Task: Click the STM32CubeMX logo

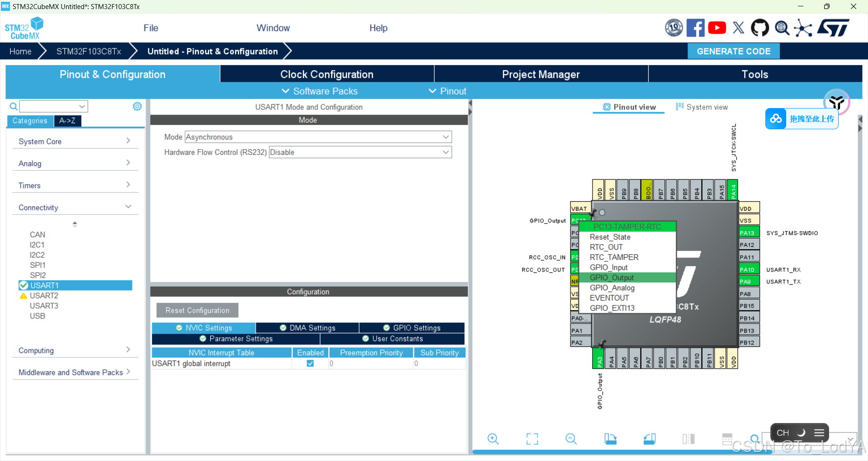Action: [24, 28]
